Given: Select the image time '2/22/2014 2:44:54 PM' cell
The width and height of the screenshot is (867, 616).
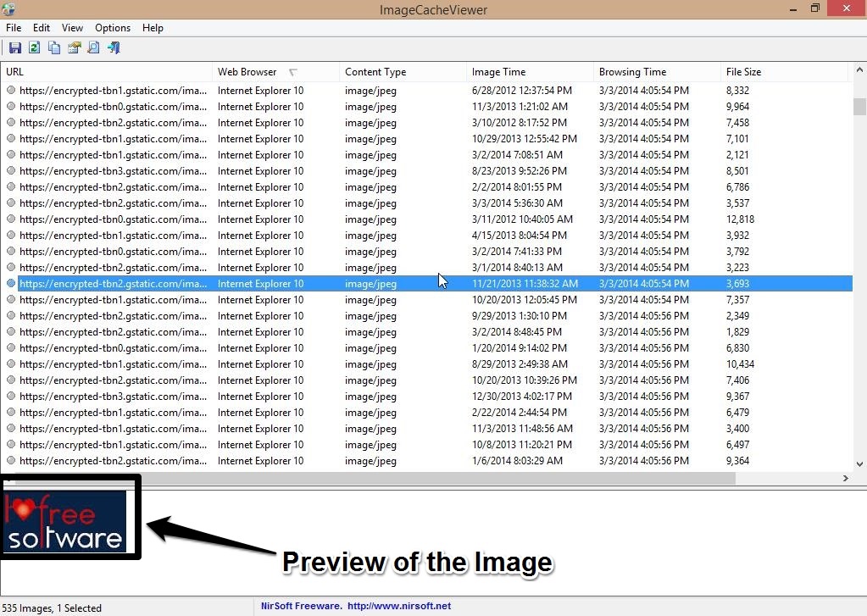Looking at the screenshot, I should pyautogui.click(x=520, y=412).
